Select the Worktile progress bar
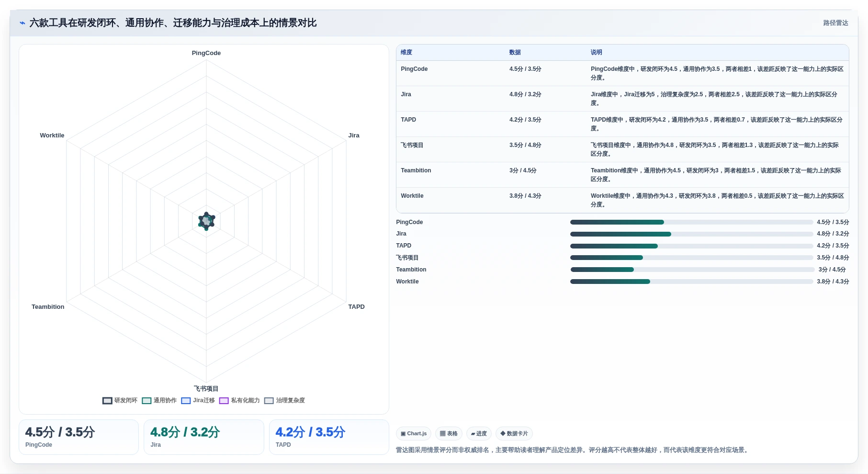The width and height of the screenshot is (868, 474). 691,282
